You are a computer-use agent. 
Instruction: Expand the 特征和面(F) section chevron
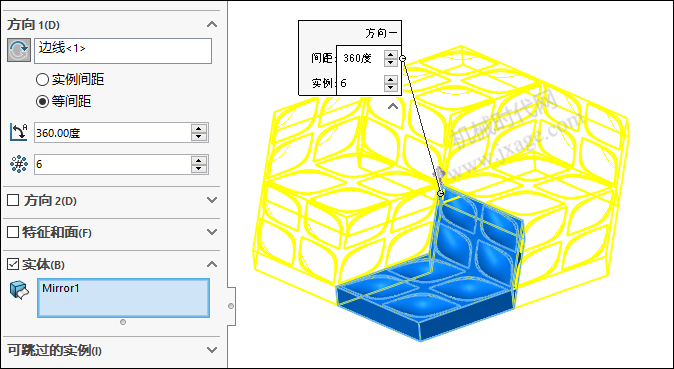tap(212, 232)
